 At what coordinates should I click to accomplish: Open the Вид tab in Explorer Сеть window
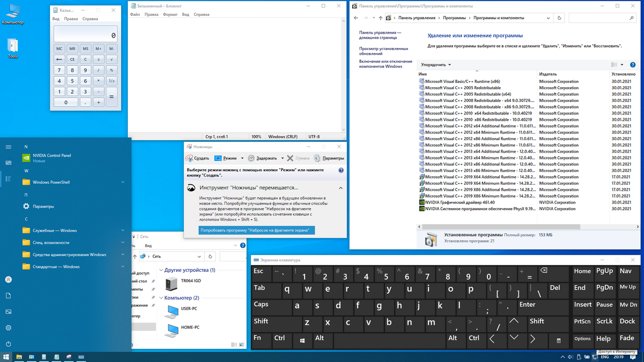(x=148, y=246)
